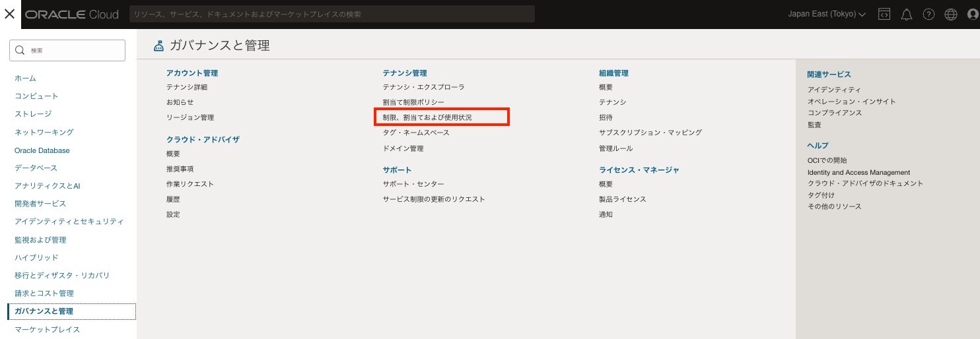Select アイデンティティとセキュリティ in the sidebar
The image size is (980, 339).
[x=69, y=222]
